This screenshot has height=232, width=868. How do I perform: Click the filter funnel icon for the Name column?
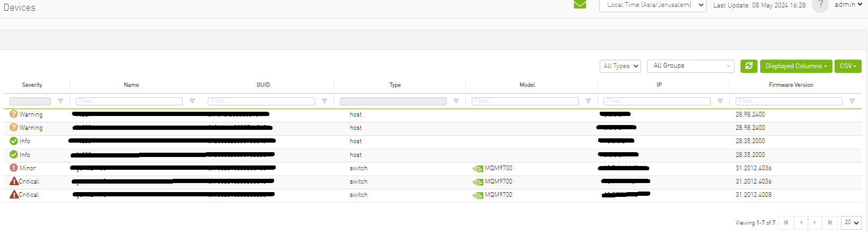click(x=192, y=101)
